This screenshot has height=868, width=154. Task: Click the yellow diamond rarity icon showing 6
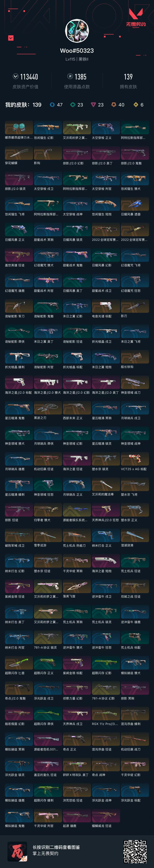[x=136, y=105]
